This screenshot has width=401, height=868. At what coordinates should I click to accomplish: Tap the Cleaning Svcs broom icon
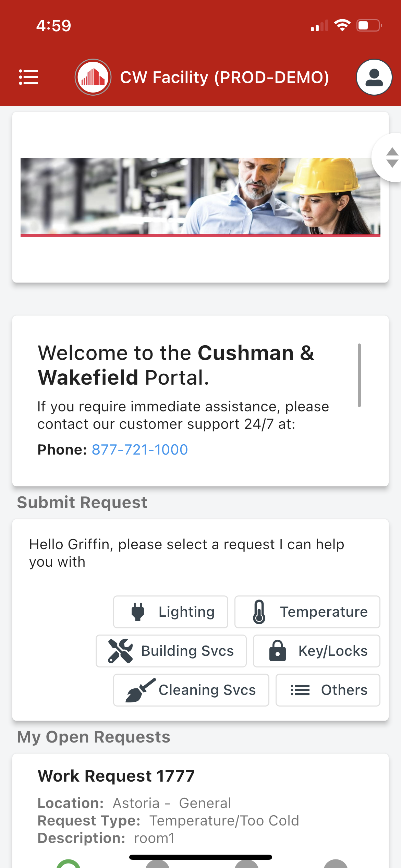point(141,690)
